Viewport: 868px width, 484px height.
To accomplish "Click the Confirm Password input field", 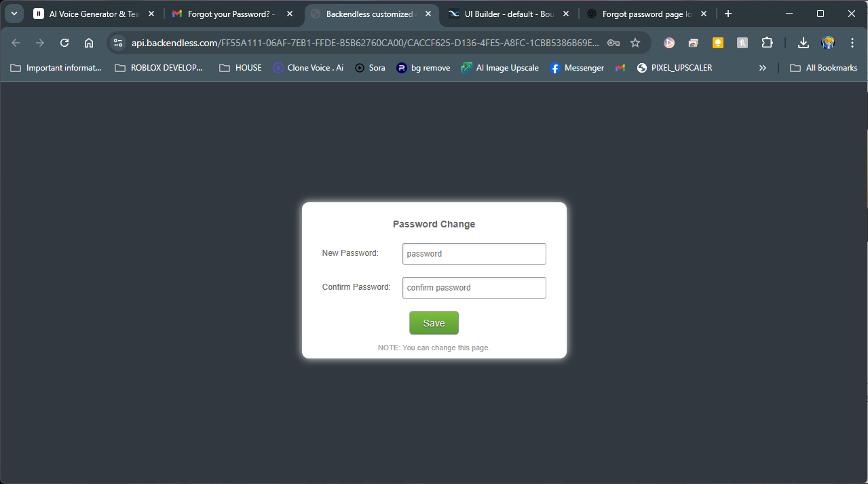I will click(474, 288).
